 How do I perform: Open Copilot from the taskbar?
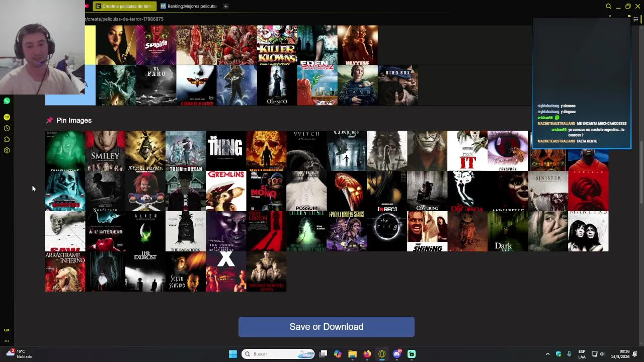pyautogui.click(x=338, y=354)
